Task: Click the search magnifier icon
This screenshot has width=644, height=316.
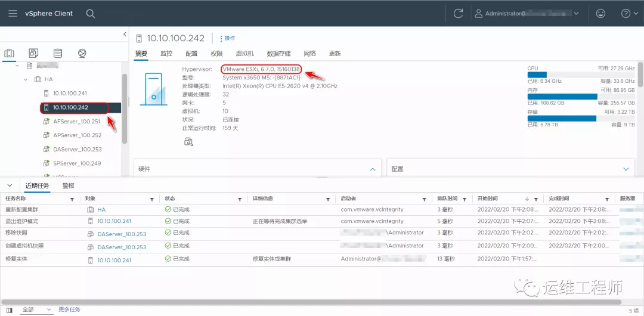Action: click(90, 13)
